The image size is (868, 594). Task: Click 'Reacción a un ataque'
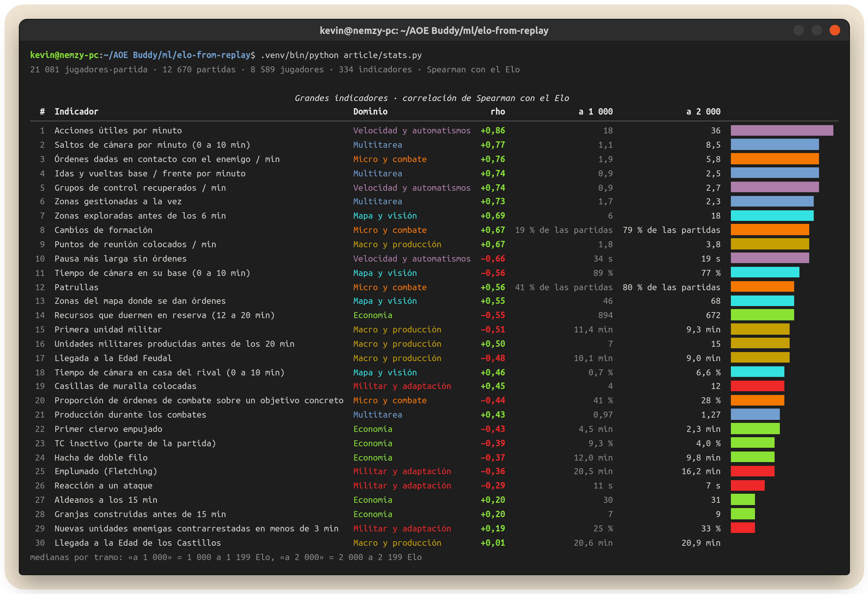[104, 485]
